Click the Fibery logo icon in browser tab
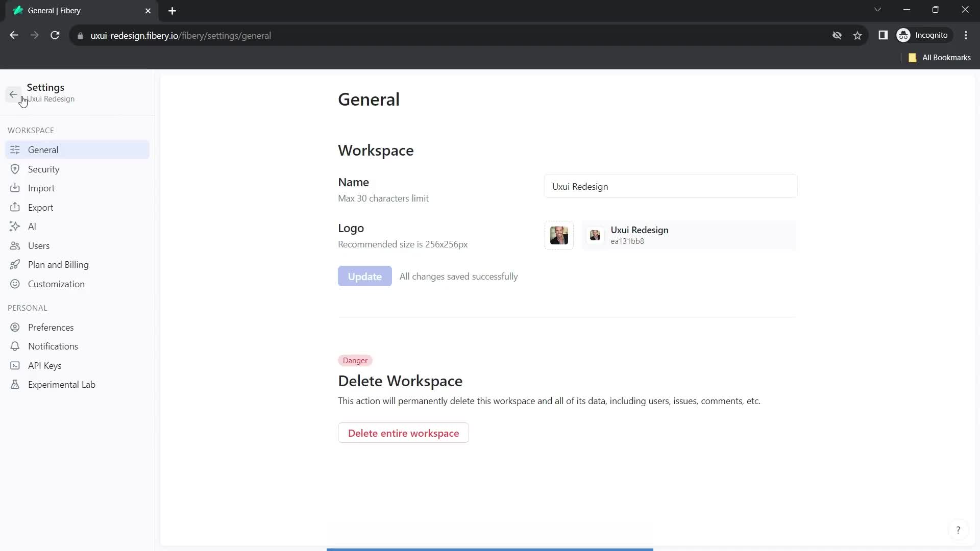Viewport: 980px width, 551px height. click(17, 10)
